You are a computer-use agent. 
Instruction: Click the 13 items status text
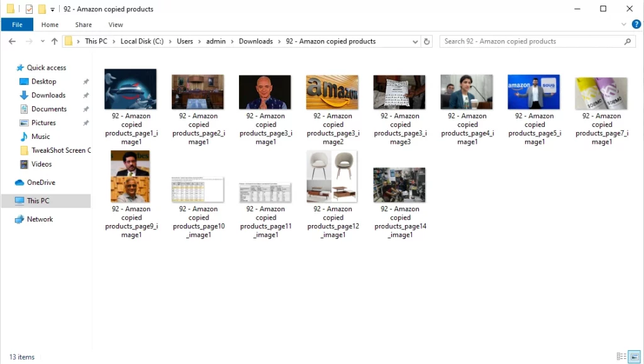(22, 357)
